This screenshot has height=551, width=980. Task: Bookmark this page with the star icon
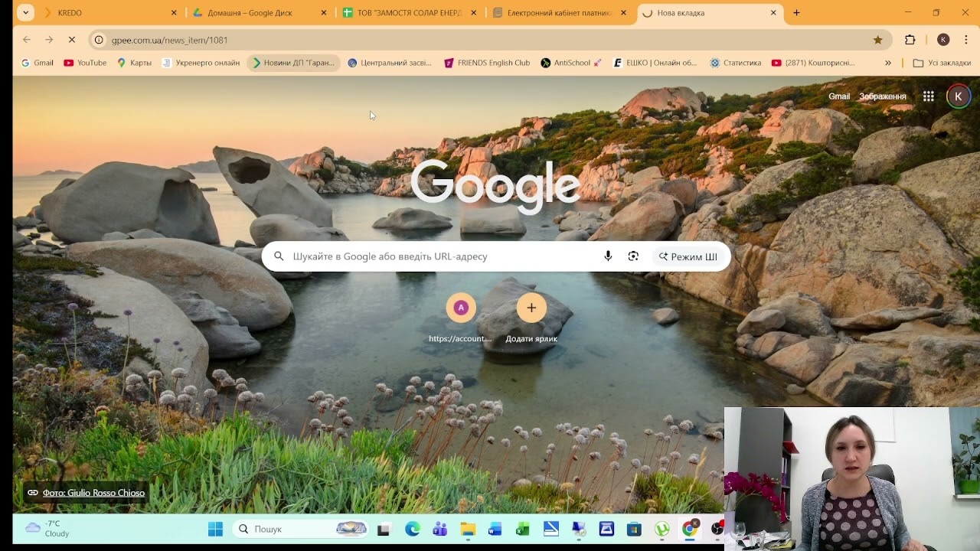(x=877, y=40)
